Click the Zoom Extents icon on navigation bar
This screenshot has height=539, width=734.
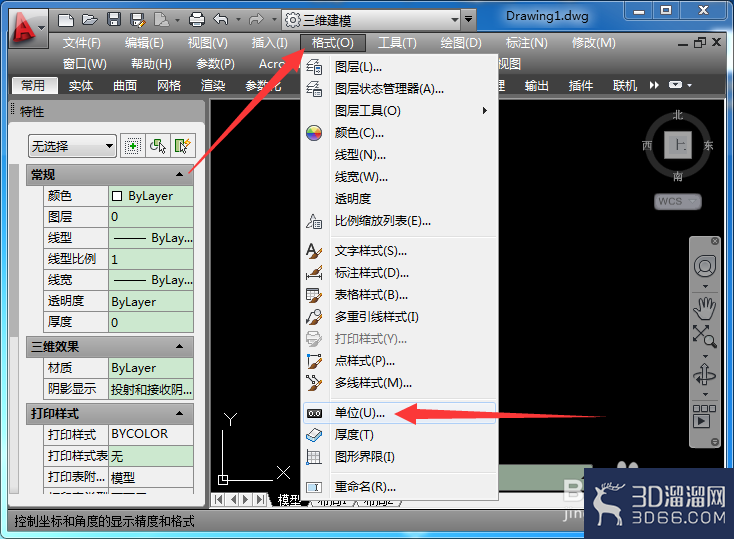pyautogui.click(x=705, y=336)
